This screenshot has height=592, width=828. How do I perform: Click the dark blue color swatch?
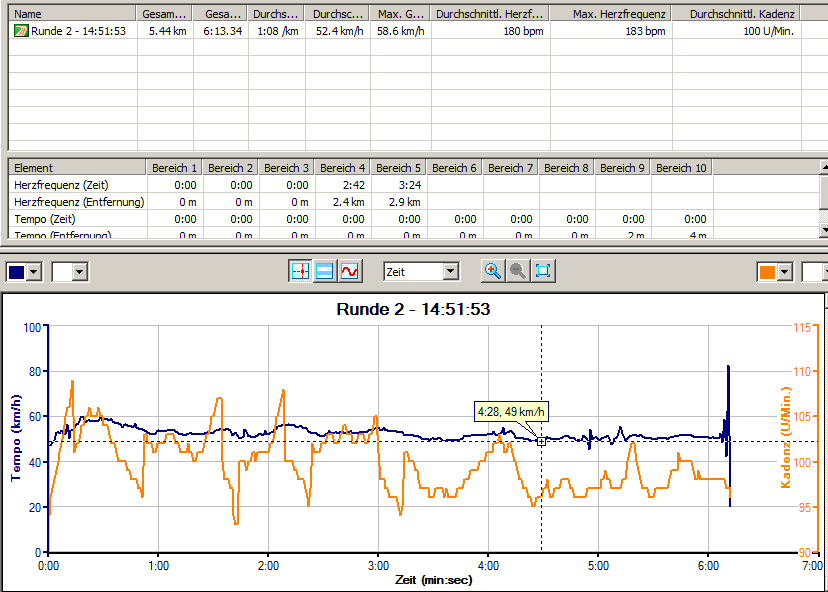(17, 272)
